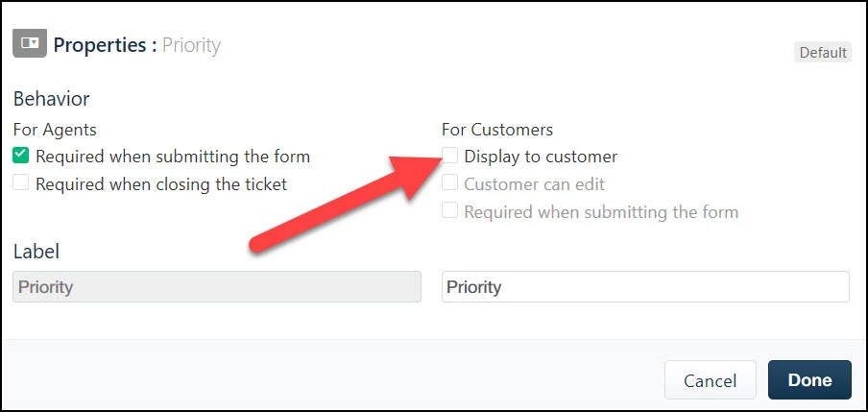Tick the Display to customer checkbox

(x=449, y=156)
